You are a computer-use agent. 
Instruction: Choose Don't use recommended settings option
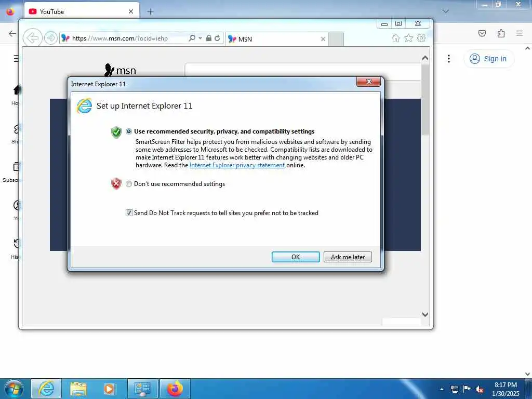point(129,184)
